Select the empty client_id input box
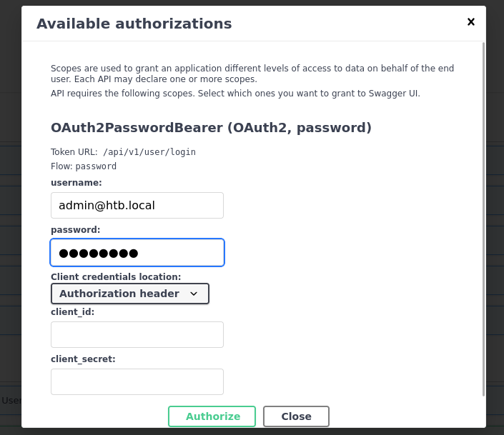 pyautogui.click(x=137, y=334)
